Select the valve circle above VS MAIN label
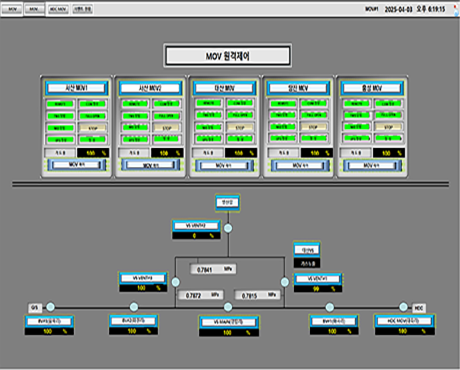The image size is (460, 370). click(228, 307)
